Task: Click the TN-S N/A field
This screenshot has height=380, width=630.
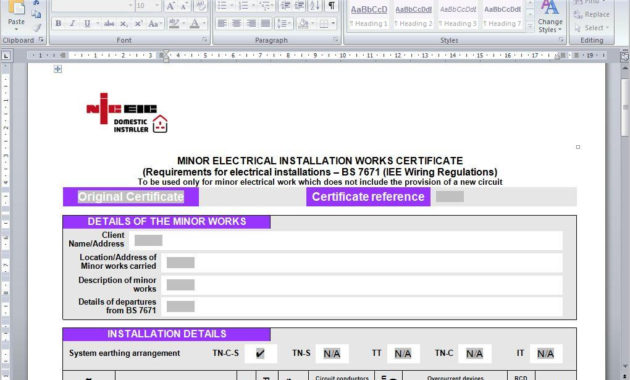Action: (x=332, y=353)
